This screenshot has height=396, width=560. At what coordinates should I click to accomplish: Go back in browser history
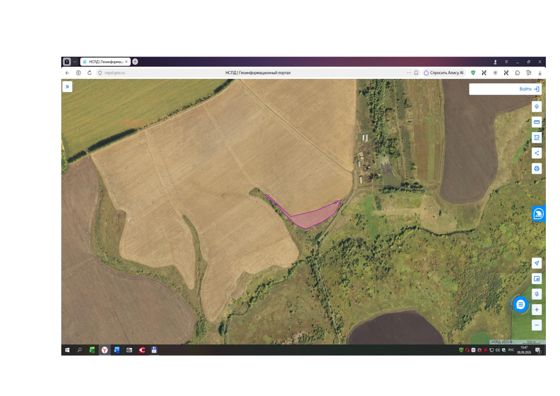coord(67,73)
